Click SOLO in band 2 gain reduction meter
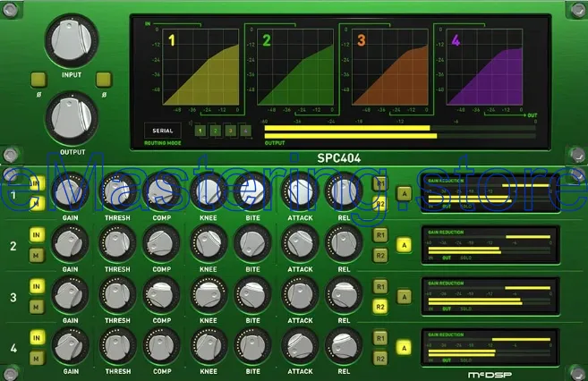This screenshot has width=588, height=381. tap(465, 258)
